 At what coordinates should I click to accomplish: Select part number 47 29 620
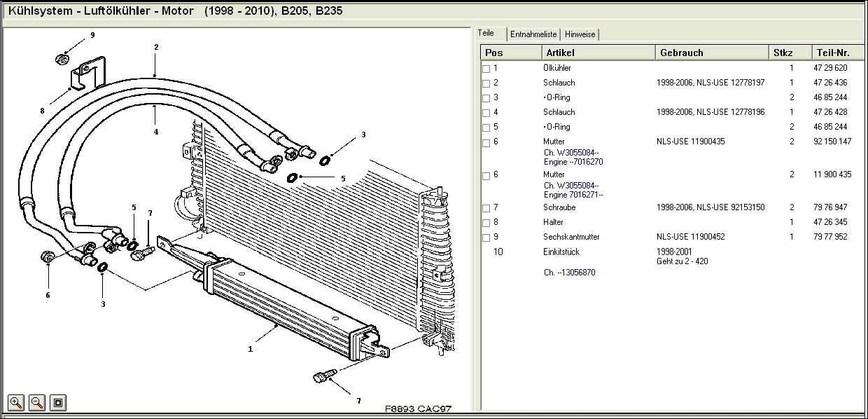[830, 68]
